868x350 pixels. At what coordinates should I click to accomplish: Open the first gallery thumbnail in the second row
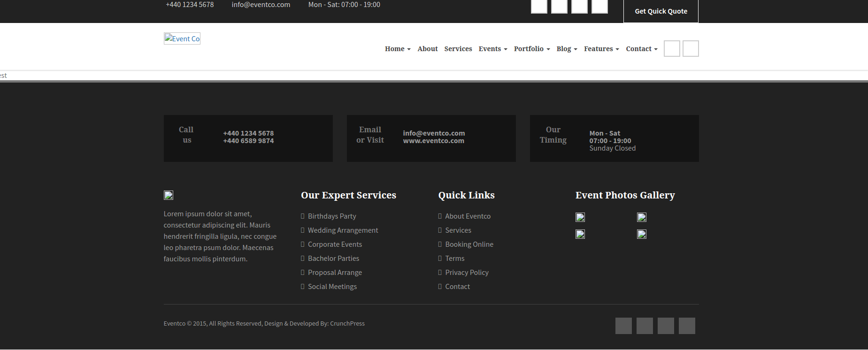click(x=580, y=234)
